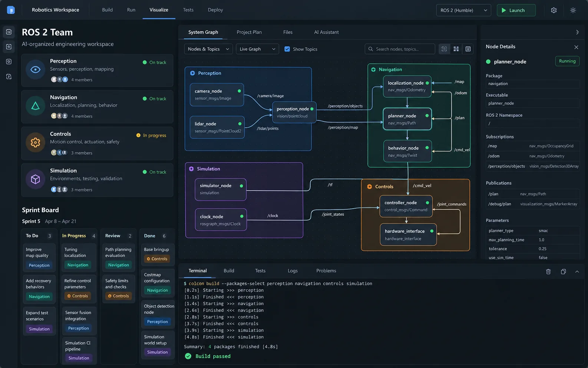Open the Controls team card
This screenshot has height=368, width=588.
(97, 143)
